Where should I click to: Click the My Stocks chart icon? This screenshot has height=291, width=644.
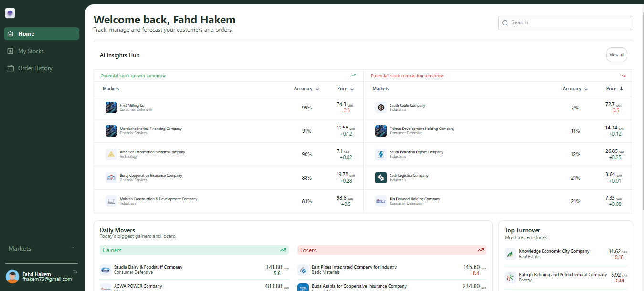11,51
